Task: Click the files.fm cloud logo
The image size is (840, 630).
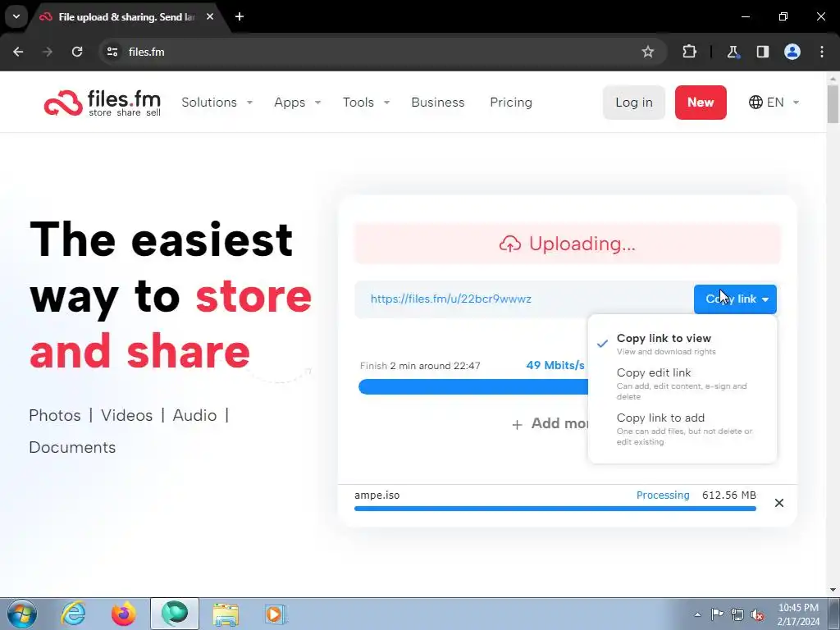Action: pyautogui.click(x=102, y=103)
